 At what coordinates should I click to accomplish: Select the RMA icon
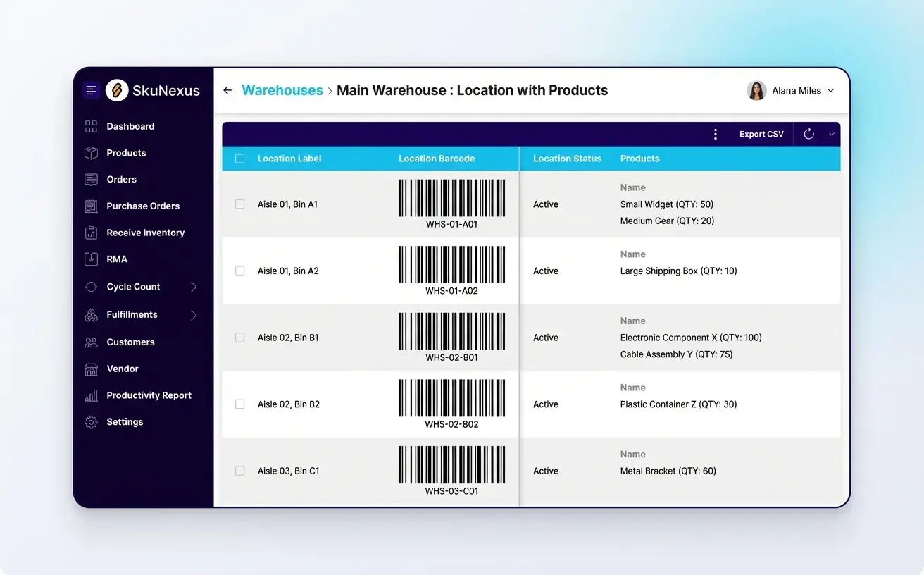[91, 259]
